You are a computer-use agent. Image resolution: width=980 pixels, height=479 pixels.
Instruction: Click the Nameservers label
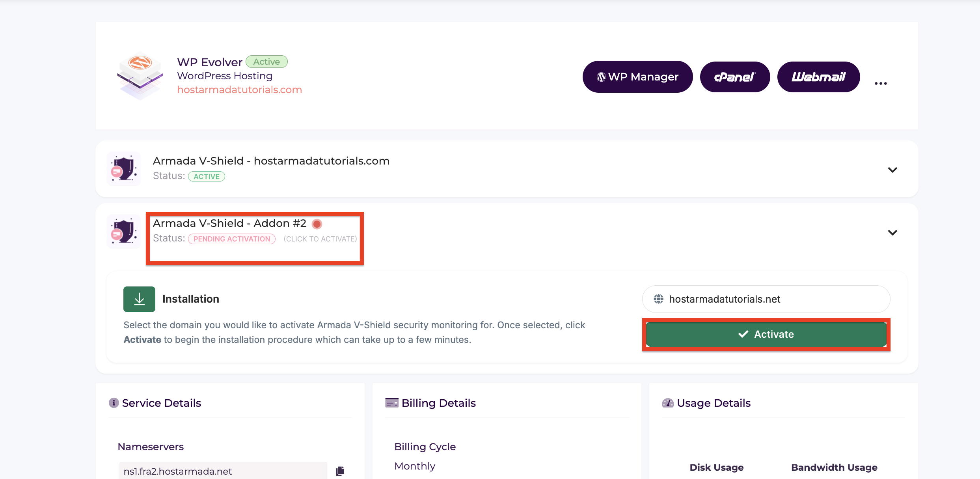click(x=151, y=447)
